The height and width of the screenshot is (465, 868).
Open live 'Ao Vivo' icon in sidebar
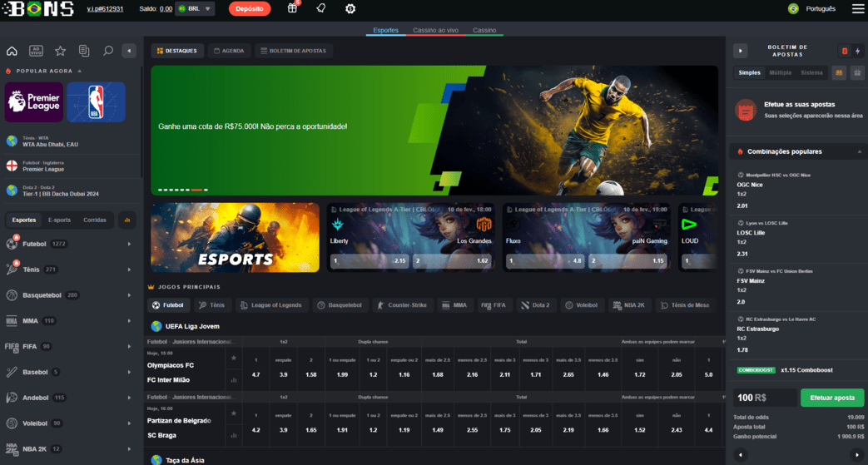click(x=36, y=51)
